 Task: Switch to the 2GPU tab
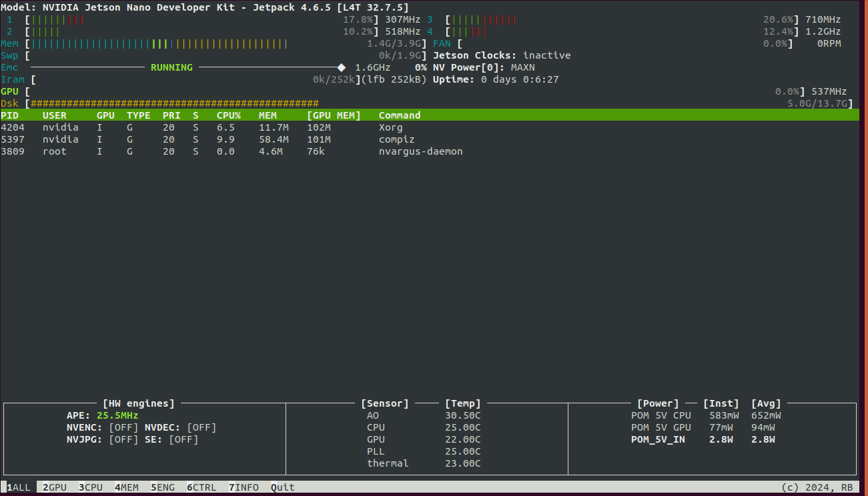55,487
